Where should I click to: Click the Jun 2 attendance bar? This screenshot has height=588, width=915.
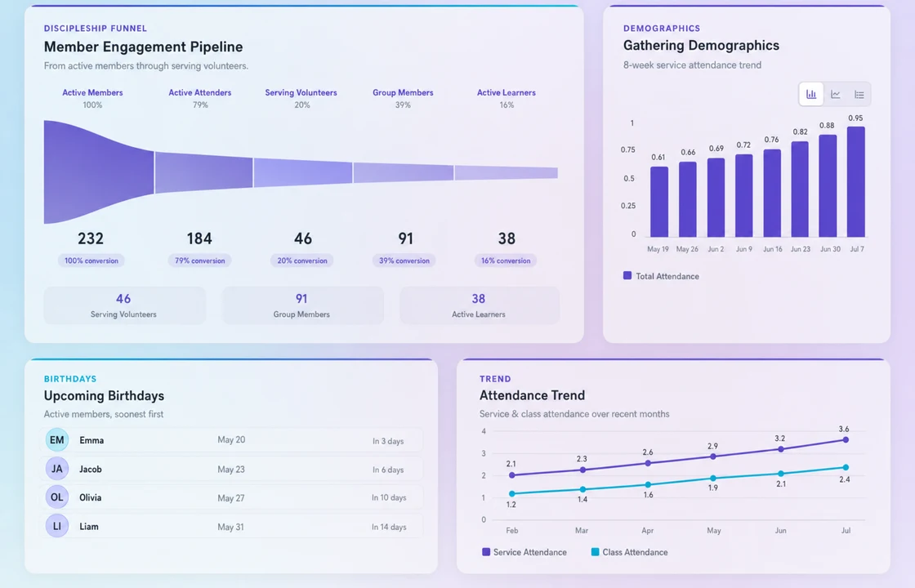716,197
